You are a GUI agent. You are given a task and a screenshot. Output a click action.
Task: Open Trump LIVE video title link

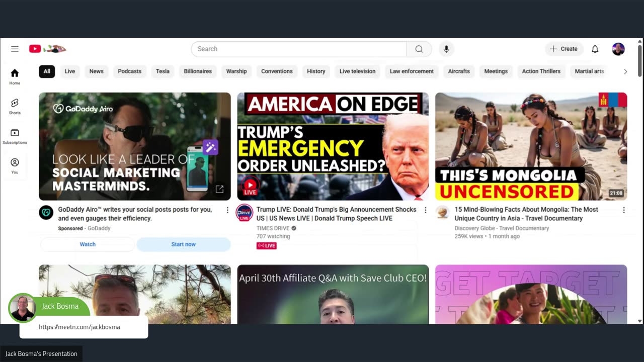[336, 214]
